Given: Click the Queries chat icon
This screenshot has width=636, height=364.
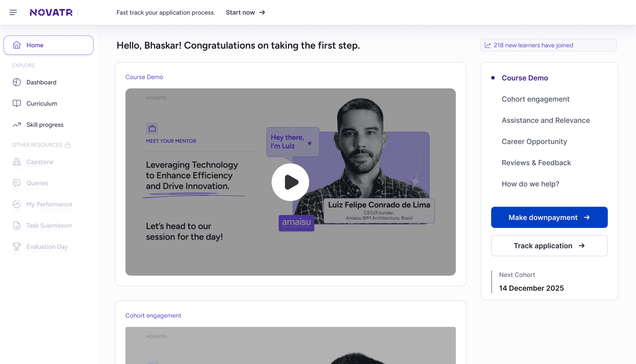Looking at the screenshot, I should (x=17, y=183).
